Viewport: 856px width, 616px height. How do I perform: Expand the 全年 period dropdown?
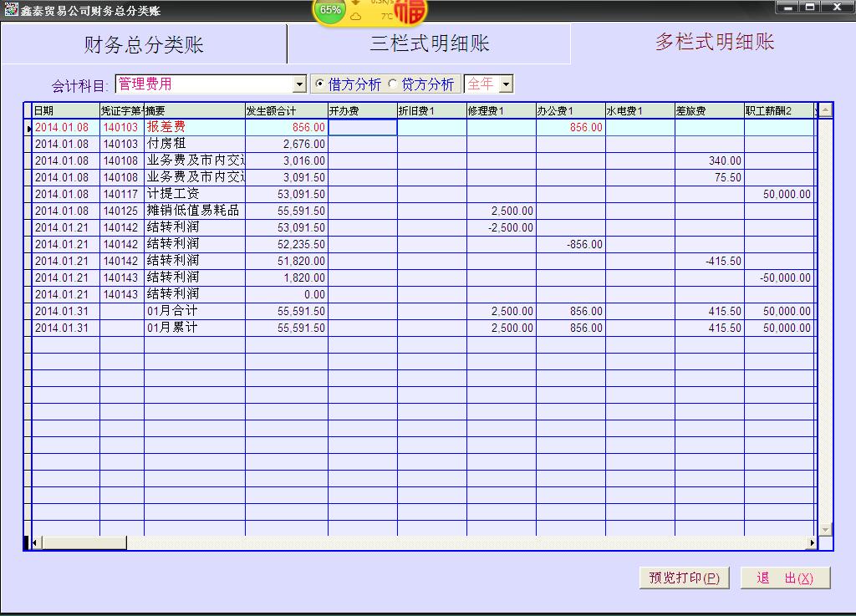506,84
